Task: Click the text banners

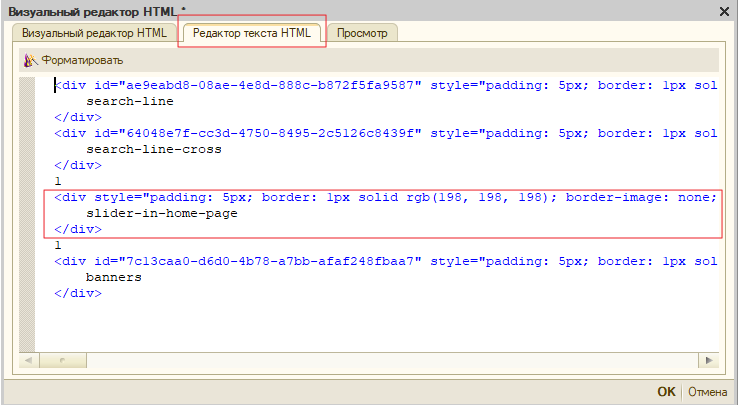Action: point(114,277)
